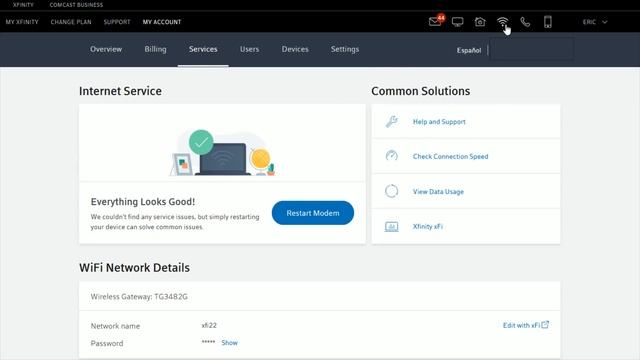Click the Network name label
Viewport: 640px width, 360px height.
pyautogui.click(x=115, y=326)
